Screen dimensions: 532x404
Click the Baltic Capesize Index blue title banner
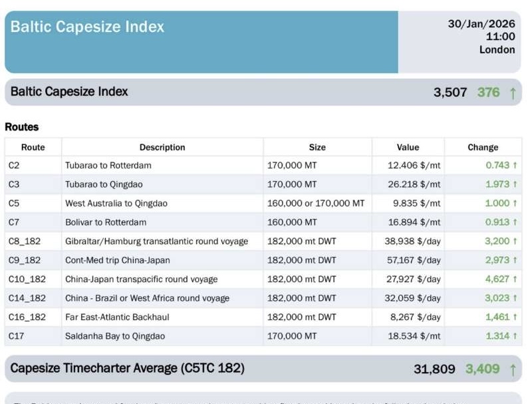coord(201,41)
